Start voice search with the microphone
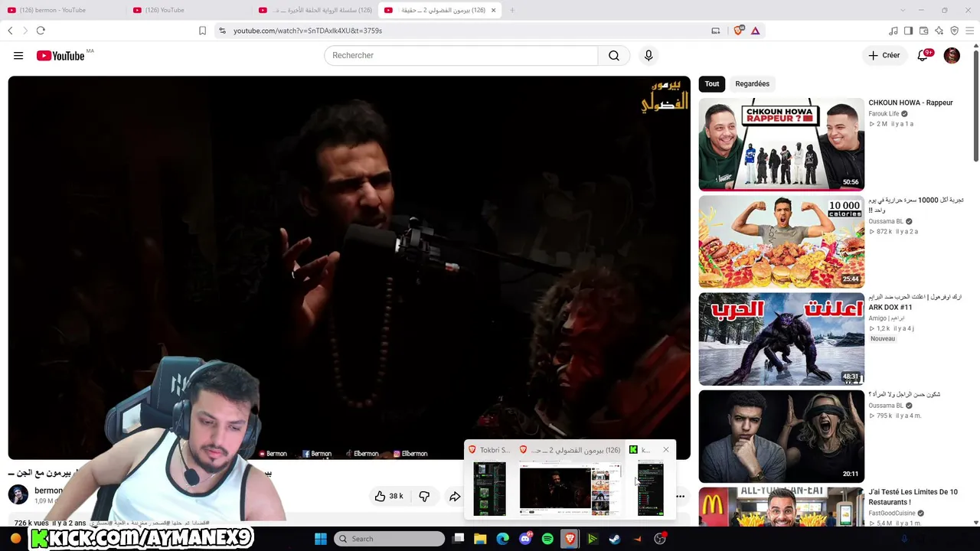Screen dimensions: 980x551 point(648,55)
